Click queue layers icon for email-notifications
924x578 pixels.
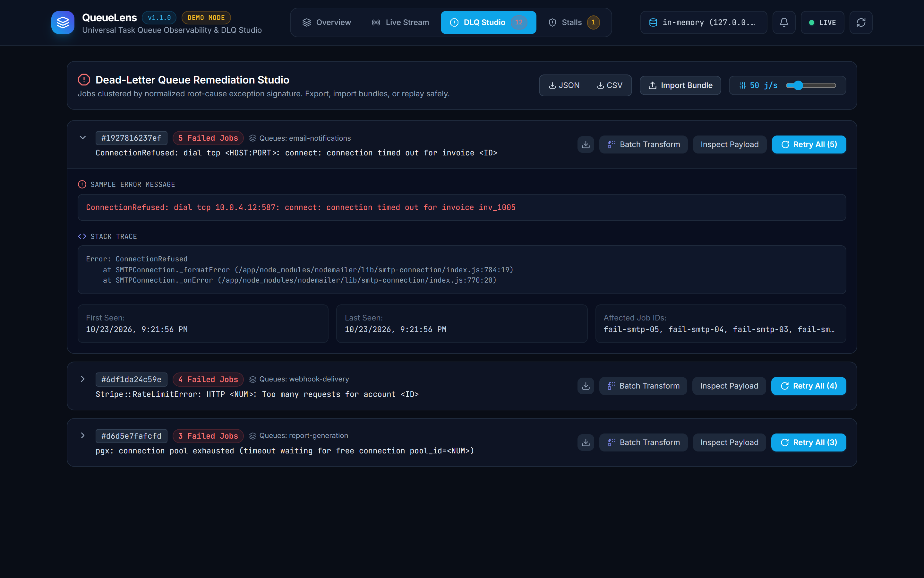pyautogui.click(x=253, y=138)
